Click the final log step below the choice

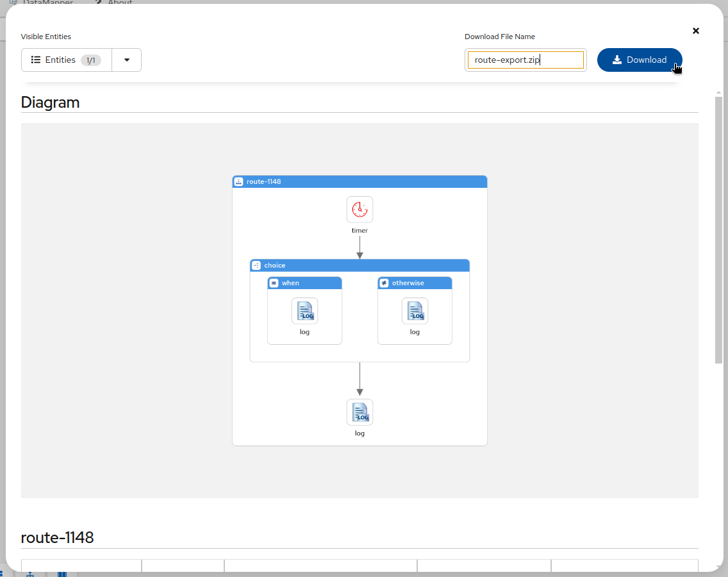click(360, 412)
